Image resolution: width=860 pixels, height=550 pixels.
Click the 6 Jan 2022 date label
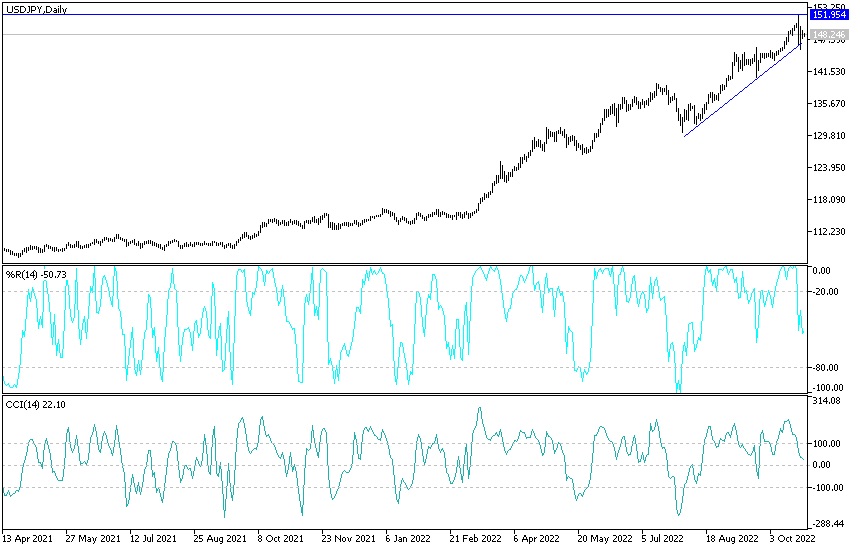point(408,538)
